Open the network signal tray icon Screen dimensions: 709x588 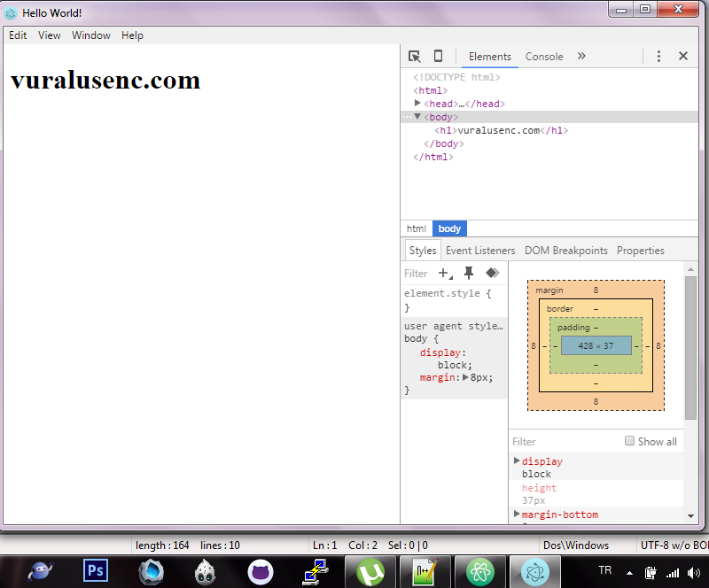(x=673, y=573)
